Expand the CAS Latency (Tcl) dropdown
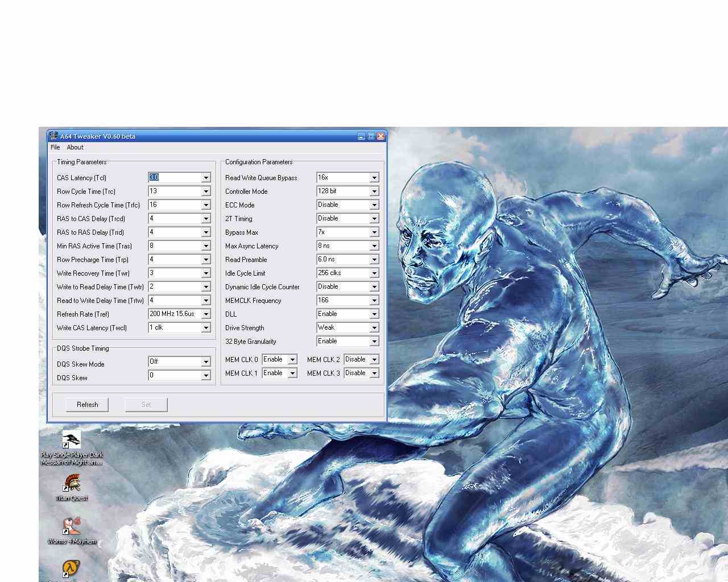Screen dimensions: 728x582 pos(206,178)
